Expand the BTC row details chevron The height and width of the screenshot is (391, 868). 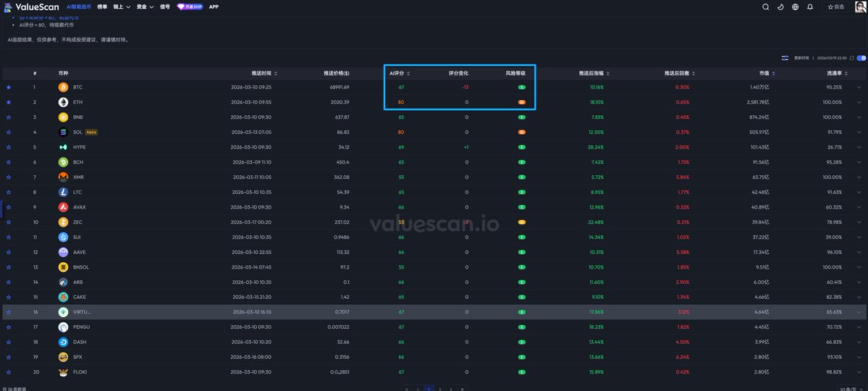pos(859,87)
